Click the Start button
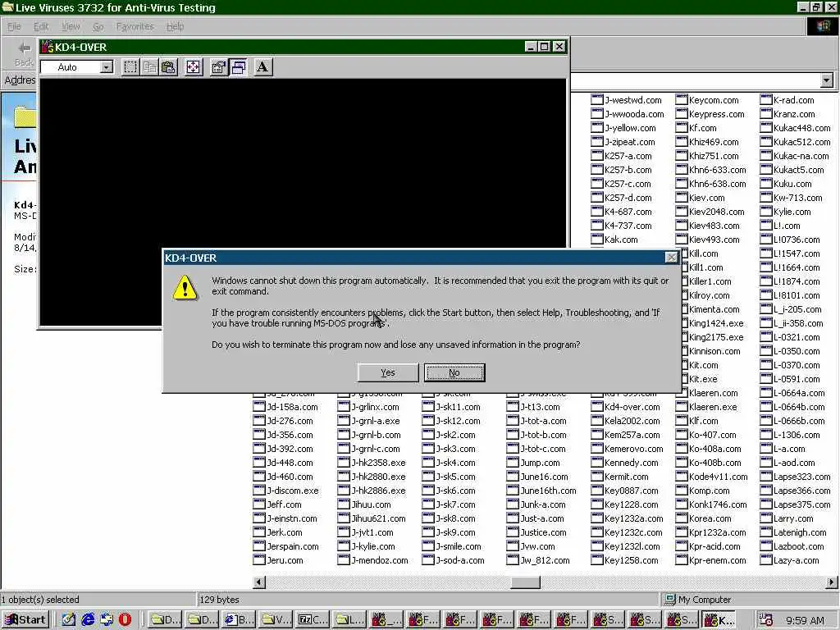This screenshot has width=840, height=630. [25, 620]
